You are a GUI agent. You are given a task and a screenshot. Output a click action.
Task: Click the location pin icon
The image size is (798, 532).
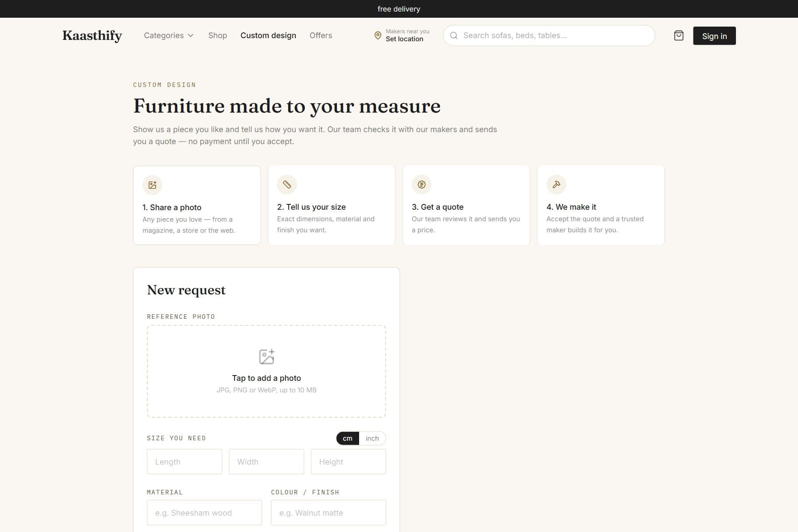click(x=378, y=35)
